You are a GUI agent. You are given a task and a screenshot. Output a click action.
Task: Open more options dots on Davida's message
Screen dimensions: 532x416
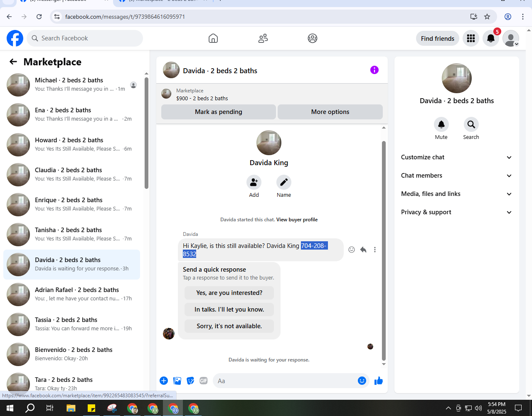tap(375, 250)
